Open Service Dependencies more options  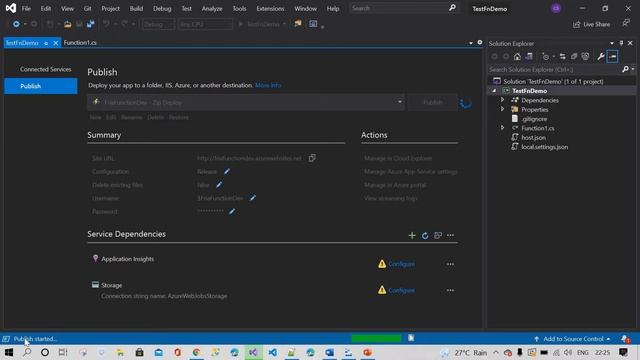click(450, 236)
